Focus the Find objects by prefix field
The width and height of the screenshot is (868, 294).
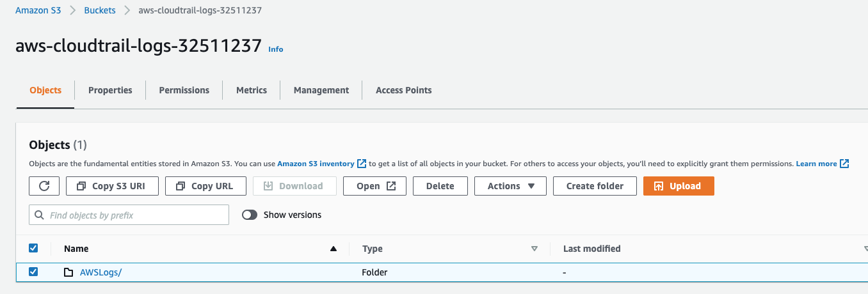tap(129, 215)
